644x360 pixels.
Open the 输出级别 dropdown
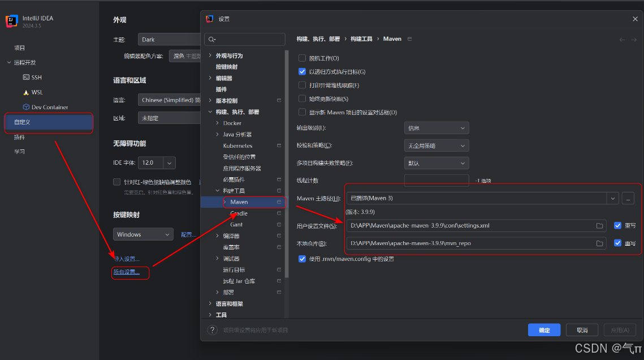coord(436,128)
